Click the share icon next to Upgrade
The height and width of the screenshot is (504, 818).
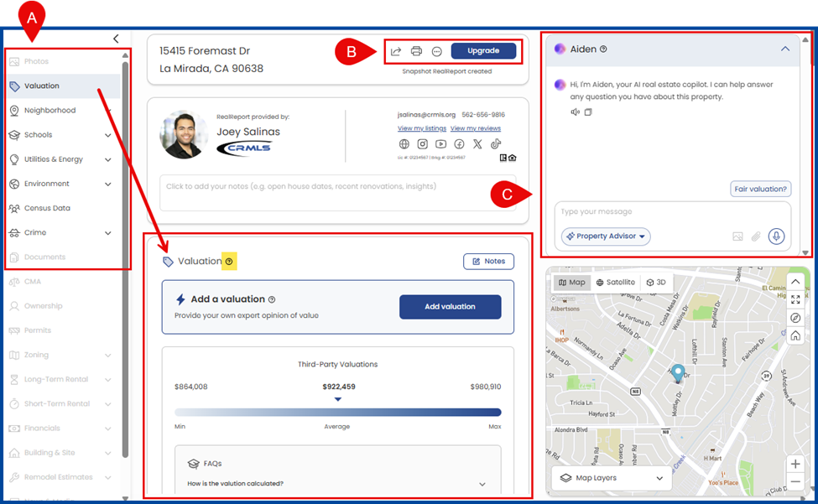pos(396,51)
